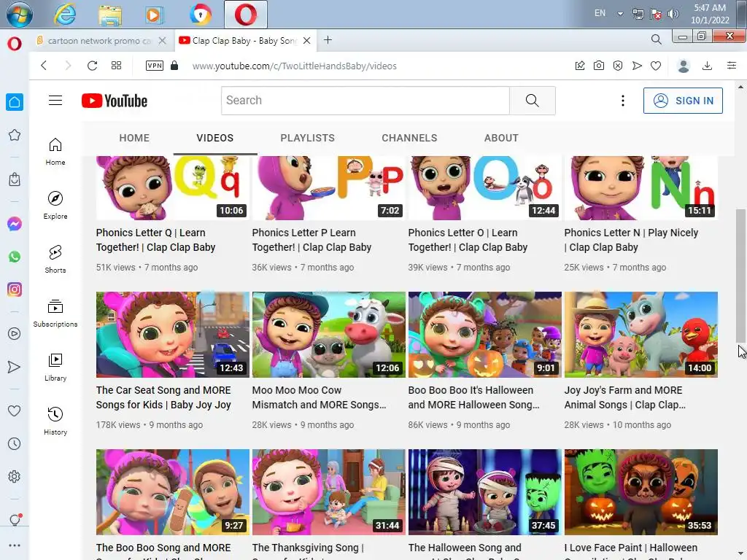Open Opera settings gear in sidebar
The image size is (747, 560).
pos(15,477)
